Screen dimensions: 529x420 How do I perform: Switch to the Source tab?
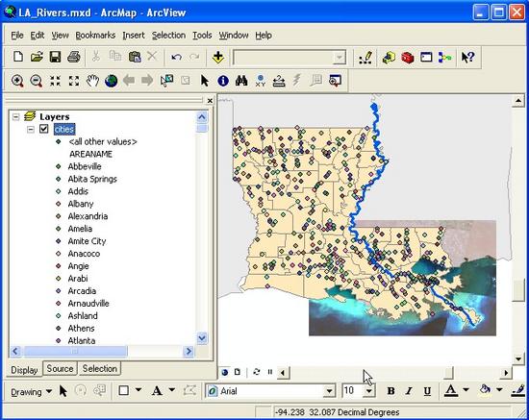point(60,368)
